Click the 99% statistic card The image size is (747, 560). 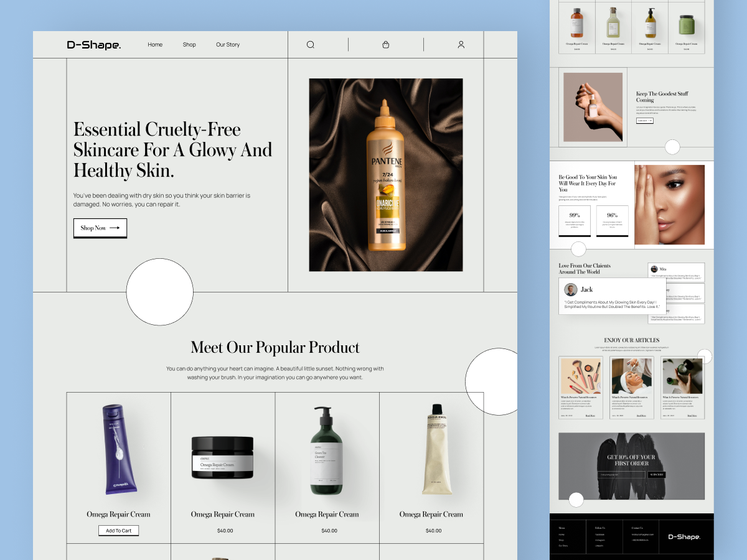(x=575, y=222)
